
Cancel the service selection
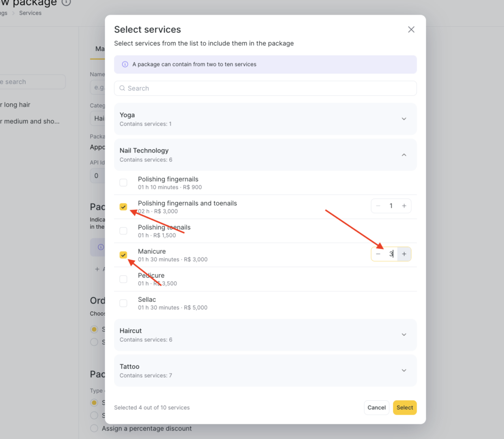[376, 408]
